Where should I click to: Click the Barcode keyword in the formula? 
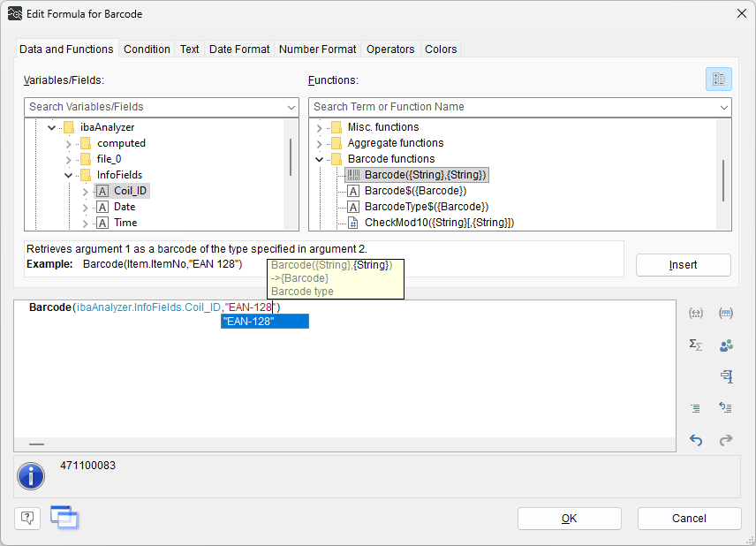pos(50,307)
